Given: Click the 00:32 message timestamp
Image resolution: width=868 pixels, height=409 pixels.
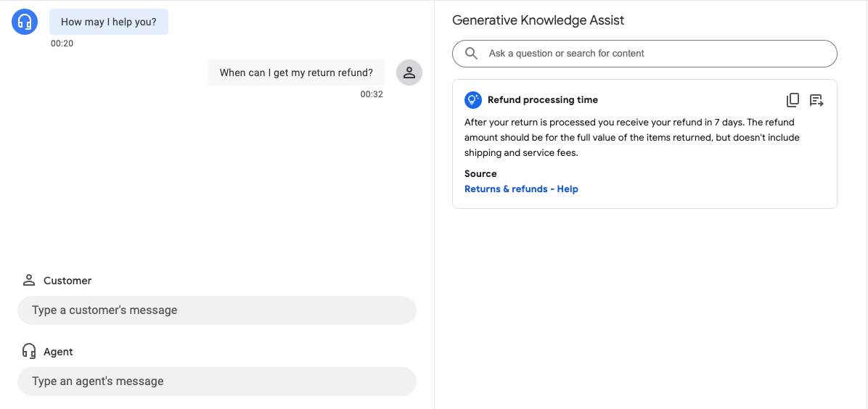Looking at the screenshot, I should pos(372,94).
